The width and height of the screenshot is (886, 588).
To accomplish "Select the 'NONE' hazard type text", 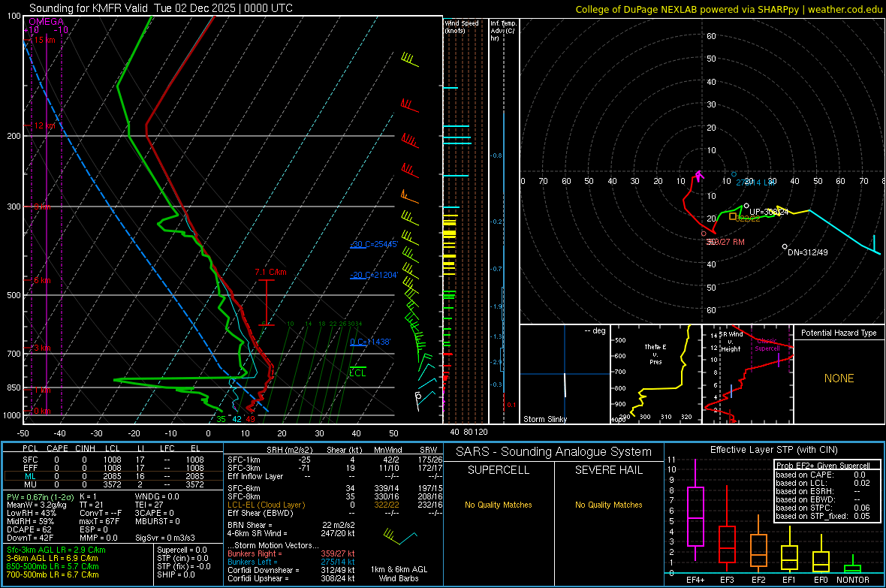I will [839, 378].
